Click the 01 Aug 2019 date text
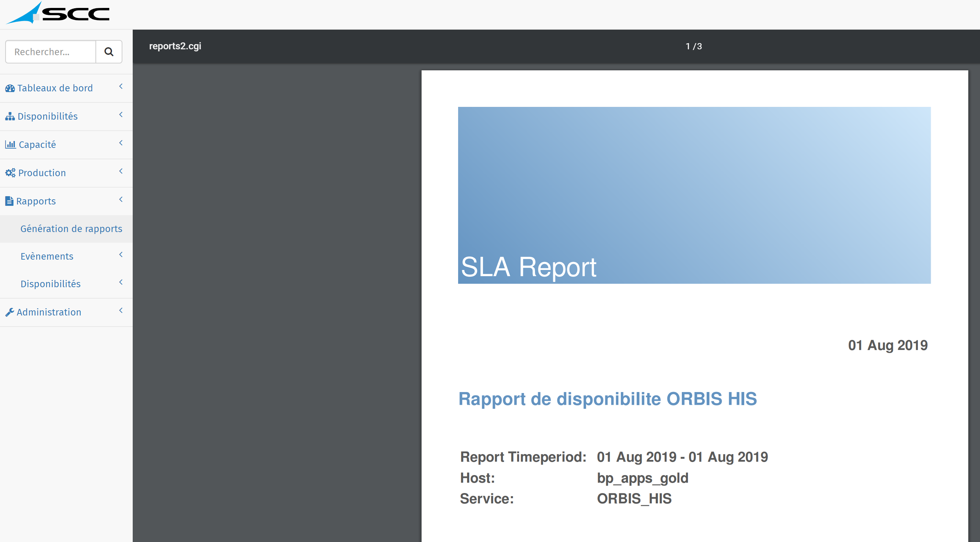 (888, 345)
